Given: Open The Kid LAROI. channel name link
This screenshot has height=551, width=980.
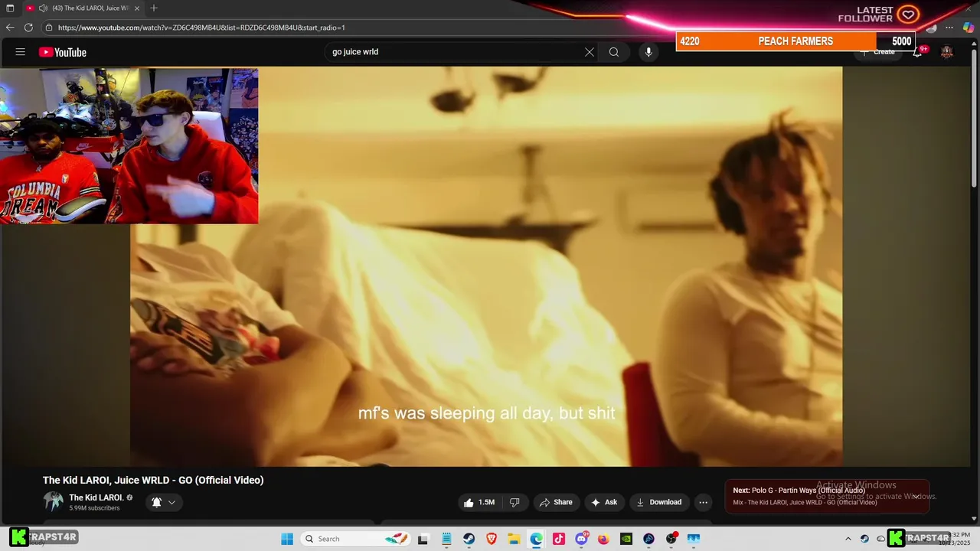Looking at the screenshot, I should coord(96,497).
